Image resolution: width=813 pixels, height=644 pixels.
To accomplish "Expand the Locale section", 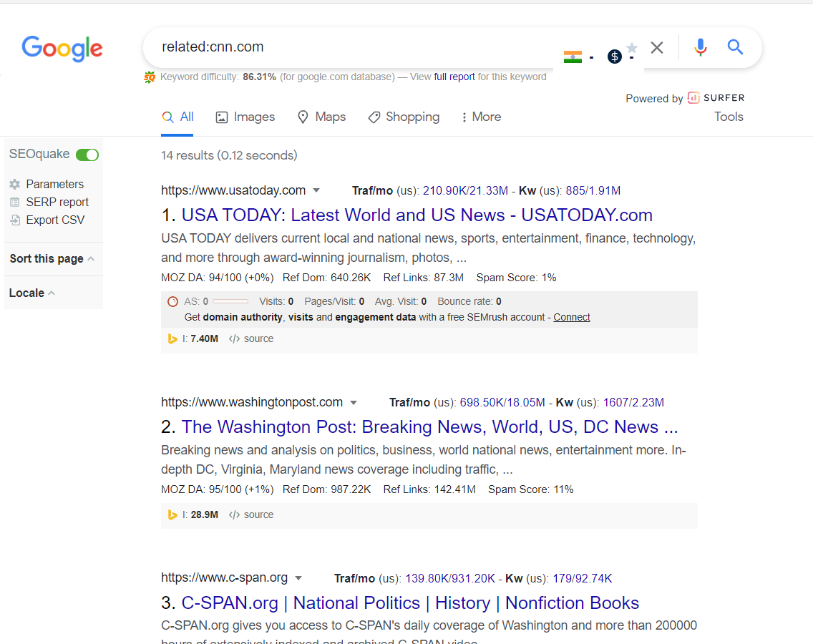I will (x=32, y=293).
